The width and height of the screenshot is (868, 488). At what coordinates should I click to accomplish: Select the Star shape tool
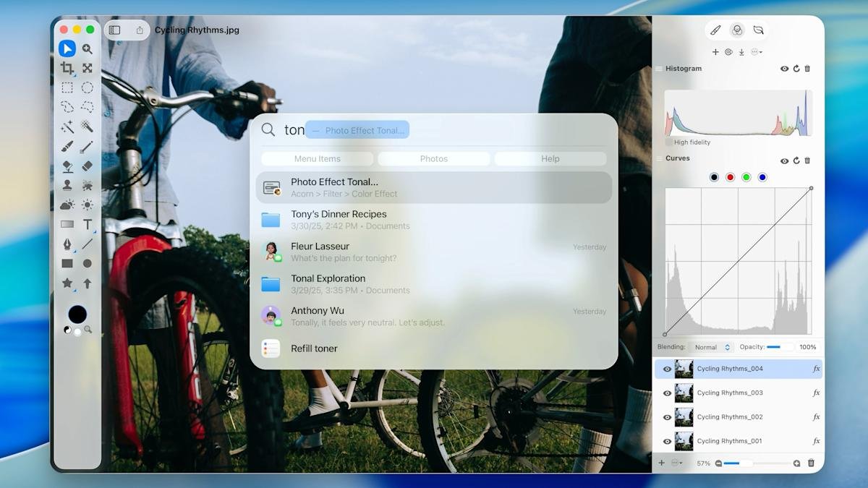coord(67,283)
